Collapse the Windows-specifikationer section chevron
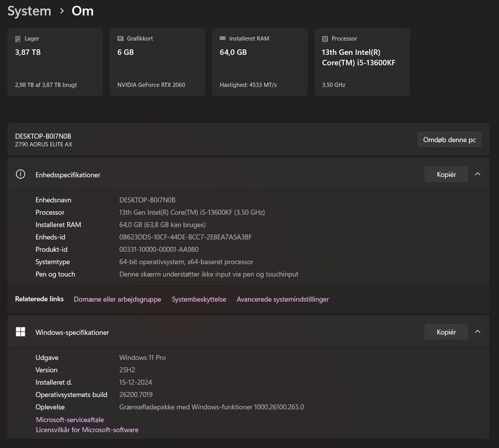499x448 pixels. tap(478, 332)
